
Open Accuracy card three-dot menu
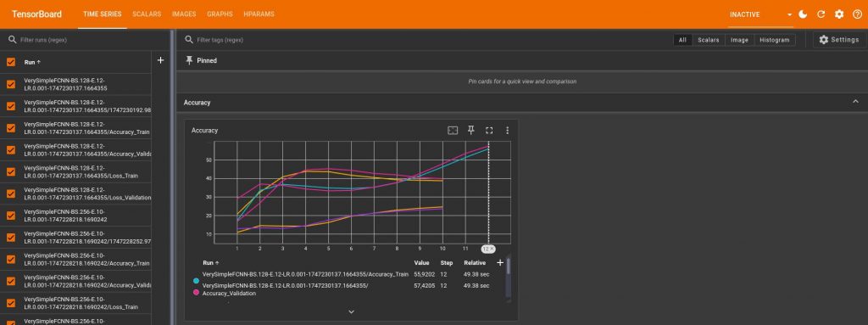pyautogui.click(x=507, y=131)
